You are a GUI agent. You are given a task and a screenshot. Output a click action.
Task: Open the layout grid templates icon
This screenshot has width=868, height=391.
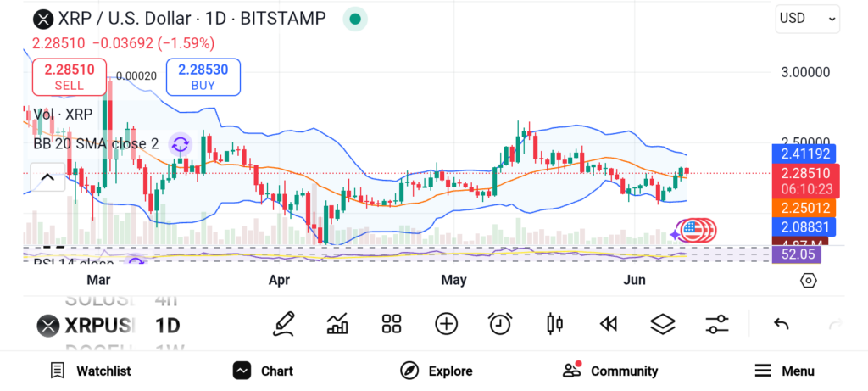click(392, 324)
